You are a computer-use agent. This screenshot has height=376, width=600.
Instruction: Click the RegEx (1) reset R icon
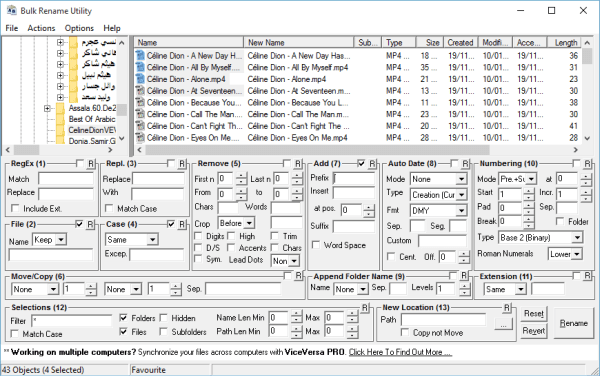click(91, 164)
